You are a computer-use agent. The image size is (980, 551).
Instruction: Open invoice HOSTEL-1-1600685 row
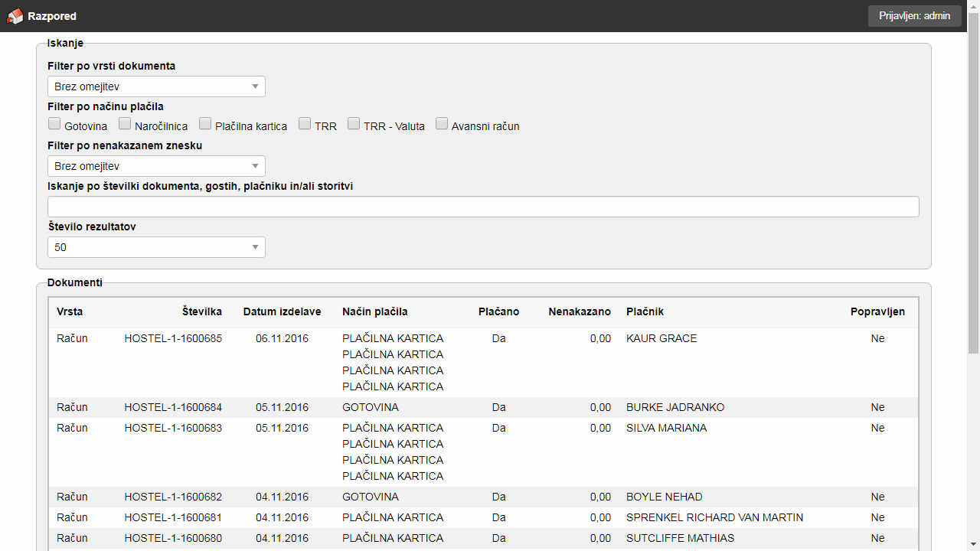pyautogui.click(x=173, y=338)
